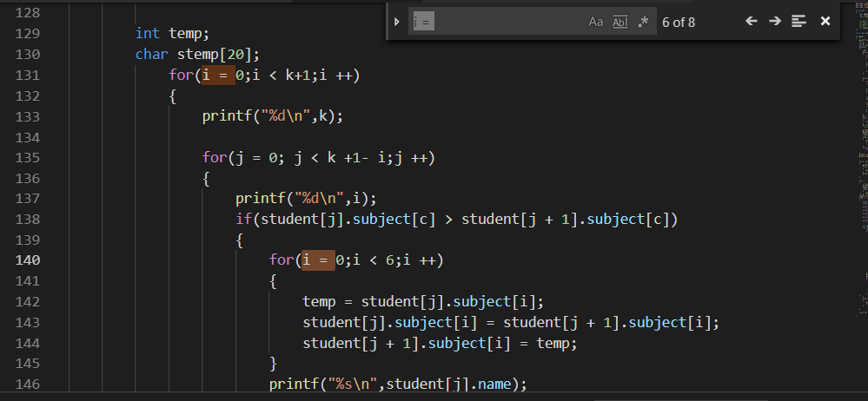This screenshot has width=868, height=401.
Task: Click the "6 of 8" match counter
Action: click(x=679, y=22)
